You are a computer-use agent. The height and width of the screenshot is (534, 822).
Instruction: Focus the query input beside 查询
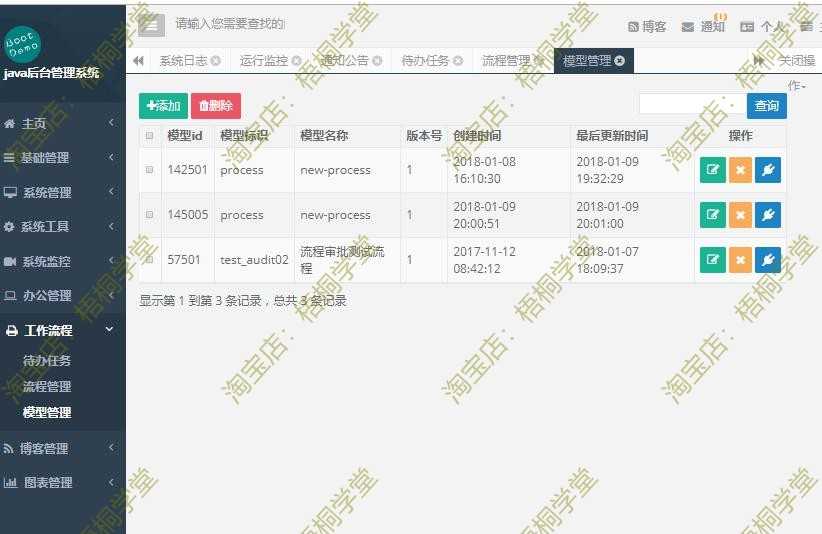[x=693, y=104]
